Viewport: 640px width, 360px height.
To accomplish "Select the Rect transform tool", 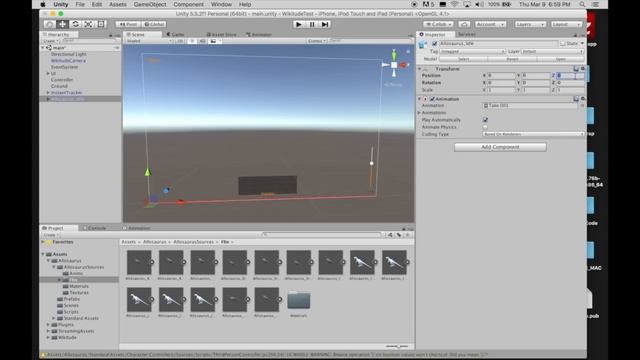I will [101, 24].
